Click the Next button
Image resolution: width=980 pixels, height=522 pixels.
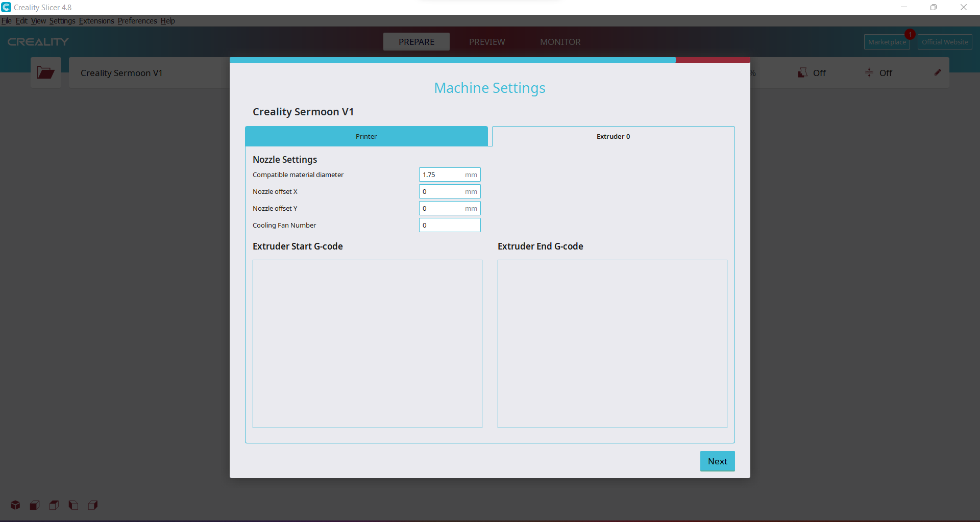pos(718,461)
